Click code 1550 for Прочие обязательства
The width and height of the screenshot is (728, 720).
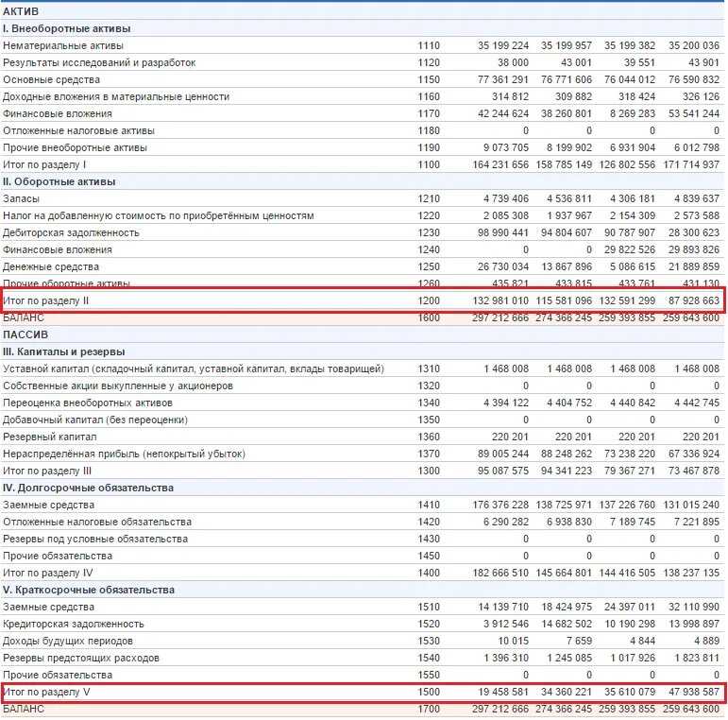tap(429, 675)
